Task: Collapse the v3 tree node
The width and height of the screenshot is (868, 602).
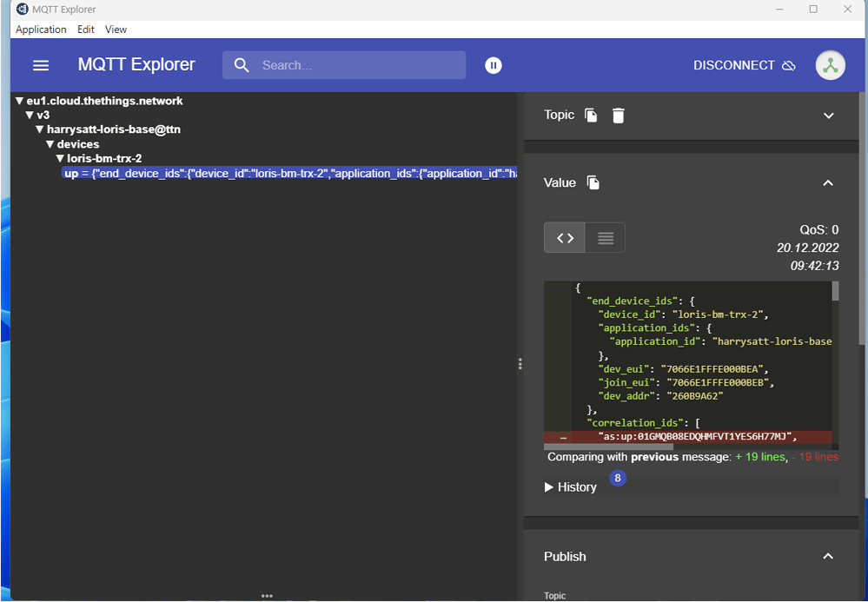Action: [30, 115]
